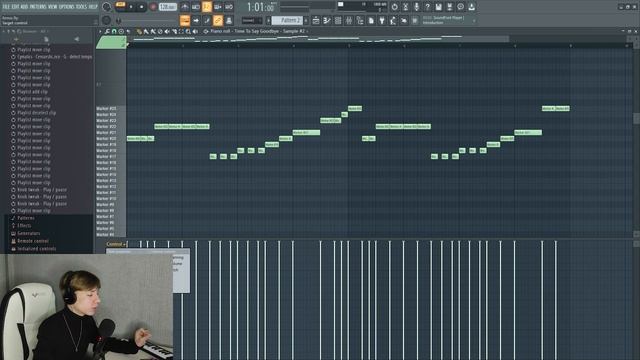
Task: Click the transport play button
Action: click(x=131, y=7)
